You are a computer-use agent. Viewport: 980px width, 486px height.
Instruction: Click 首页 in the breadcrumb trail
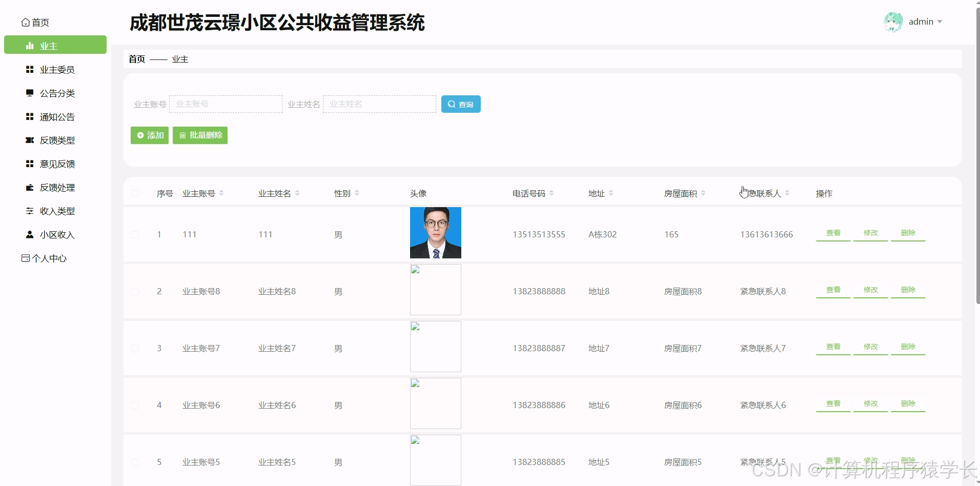[x=136, y=59]
